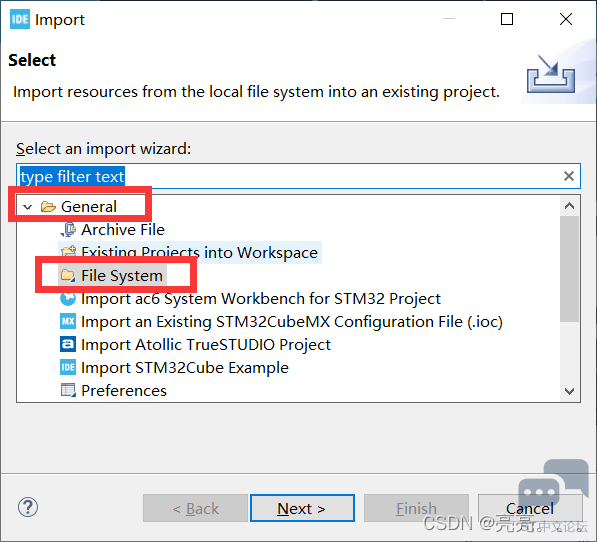The image size is (597, 542).
Task: Click the Next button
Action: [x=302, y=508]
